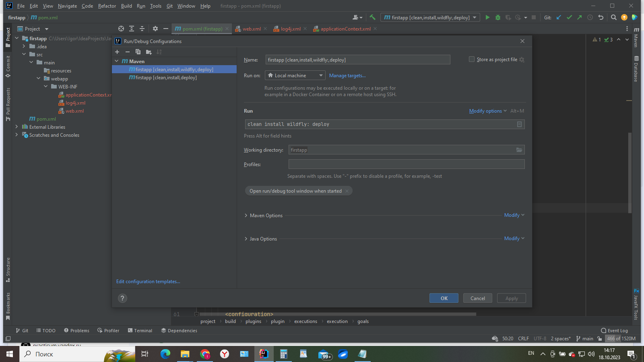Viewport: 644px width, 362px height.
Task: Open the Build menu
Action: click(x=126, y=6)
